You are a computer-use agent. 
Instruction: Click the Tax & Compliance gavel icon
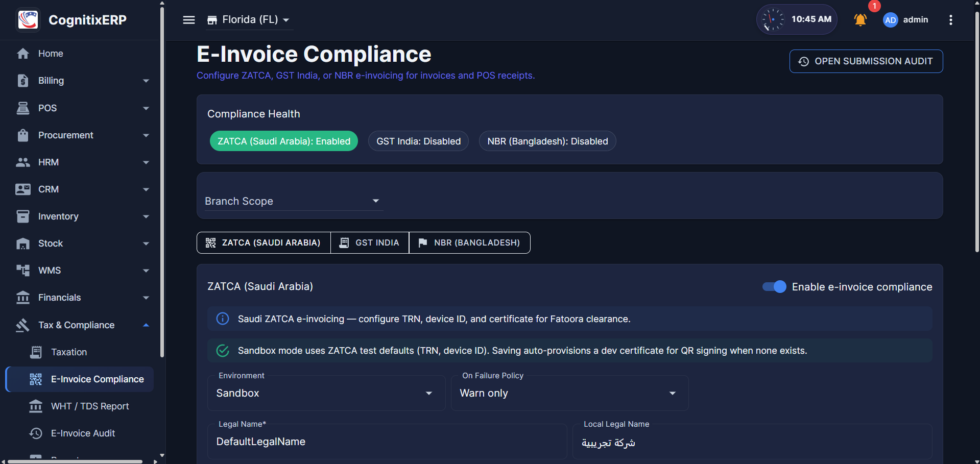(x=23, y=325)
